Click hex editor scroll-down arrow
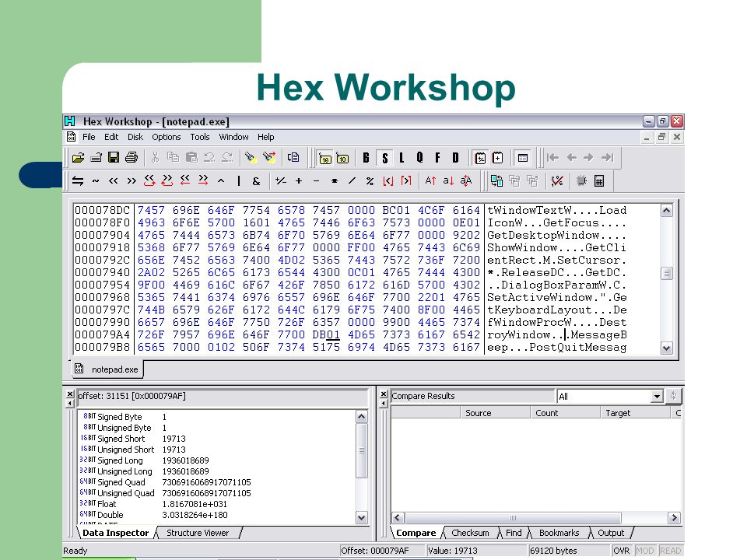 [x=667, y=348]
